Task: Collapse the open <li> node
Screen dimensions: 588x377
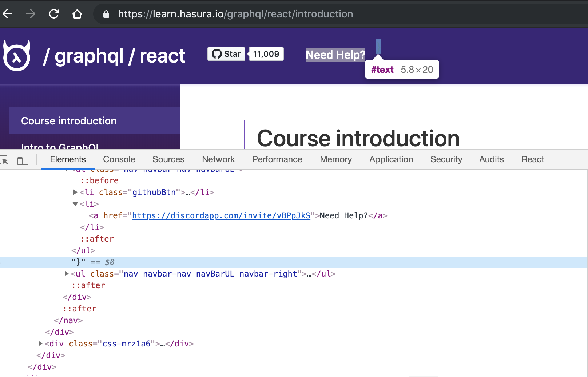Action: [75, 204]
